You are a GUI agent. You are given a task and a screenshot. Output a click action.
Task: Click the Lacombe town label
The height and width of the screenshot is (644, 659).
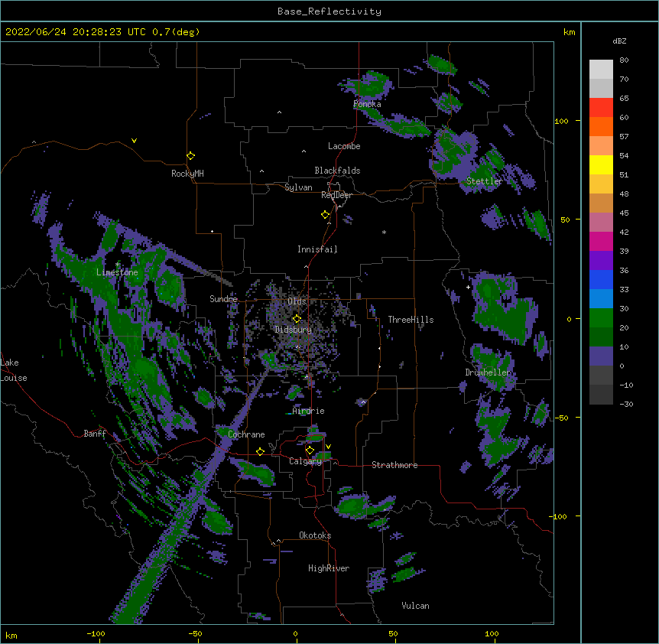344,146
